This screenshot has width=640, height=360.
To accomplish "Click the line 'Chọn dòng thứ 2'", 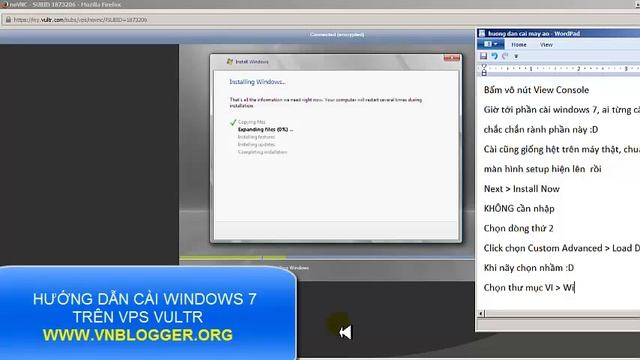I will tap(518, 228).
